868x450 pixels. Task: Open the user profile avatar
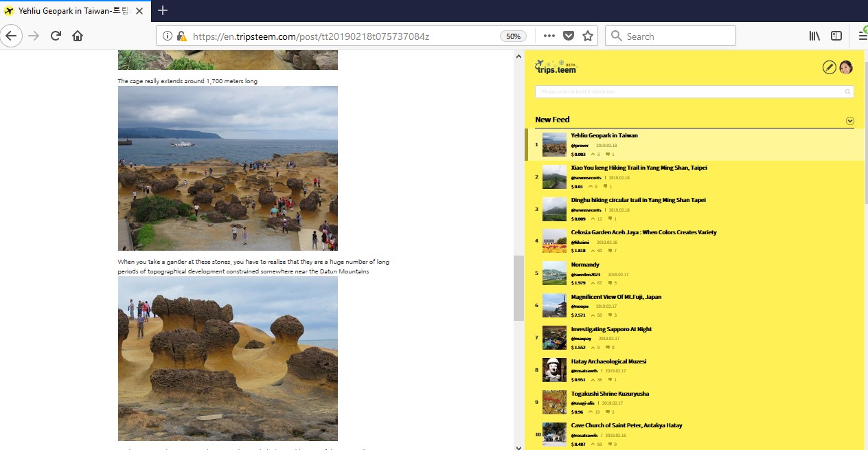(846, 67)
